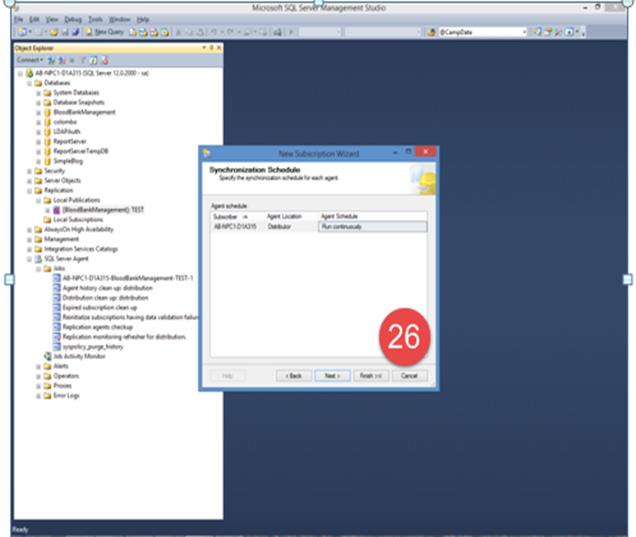
Task: Select the [BloodBankManagement]: TEST publication
Action: click(x=103, y=210)
